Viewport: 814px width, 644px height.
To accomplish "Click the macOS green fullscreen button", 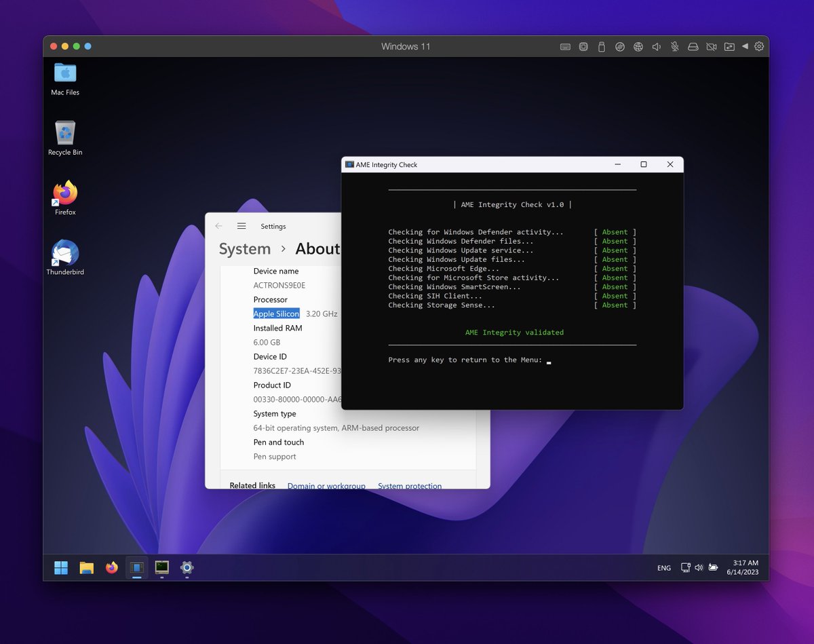I will (x=77, y=46).
